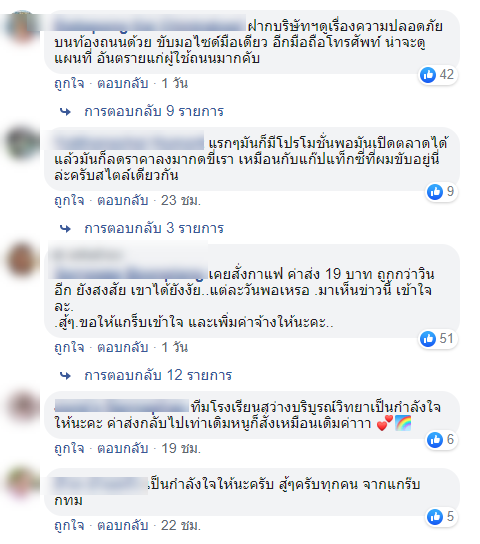
Task: Like the first comment via ถูกใจ
Action: 69,84
